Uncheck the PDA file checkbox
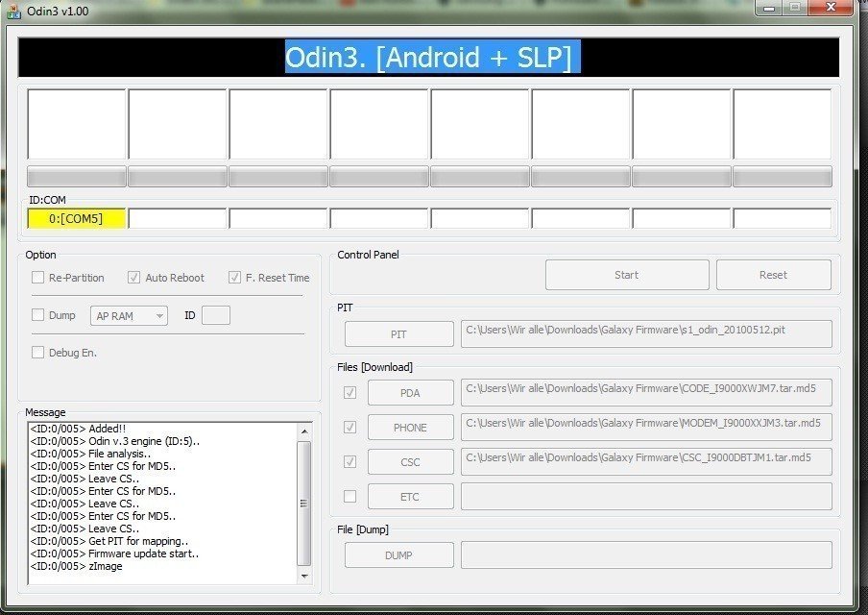The width and height of the screenshot is (868, 615). [350, 393]
